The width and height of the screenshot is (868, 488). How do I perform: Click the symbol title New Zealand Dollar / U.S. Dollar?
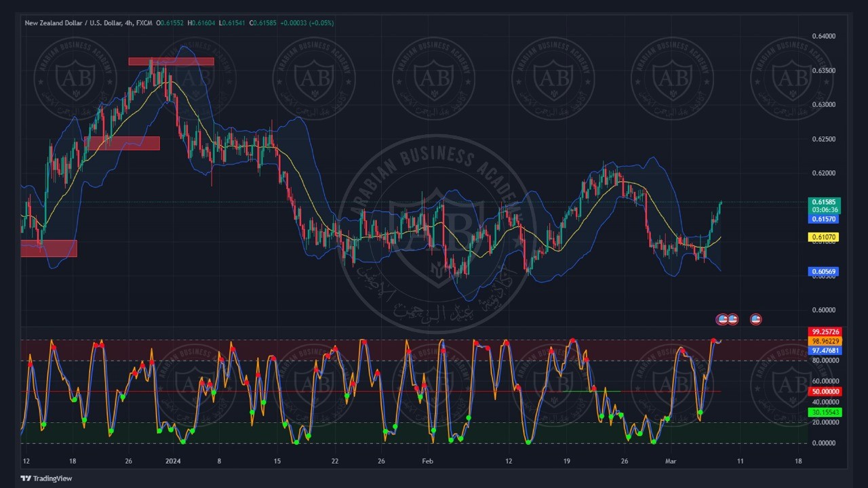pos(73,23)
